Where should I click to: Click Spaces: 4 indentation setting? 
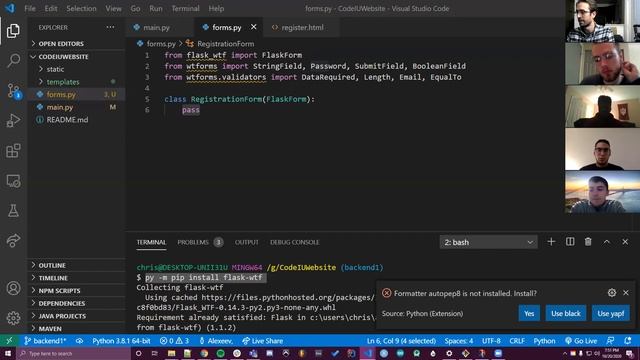[x=459, y=341]
